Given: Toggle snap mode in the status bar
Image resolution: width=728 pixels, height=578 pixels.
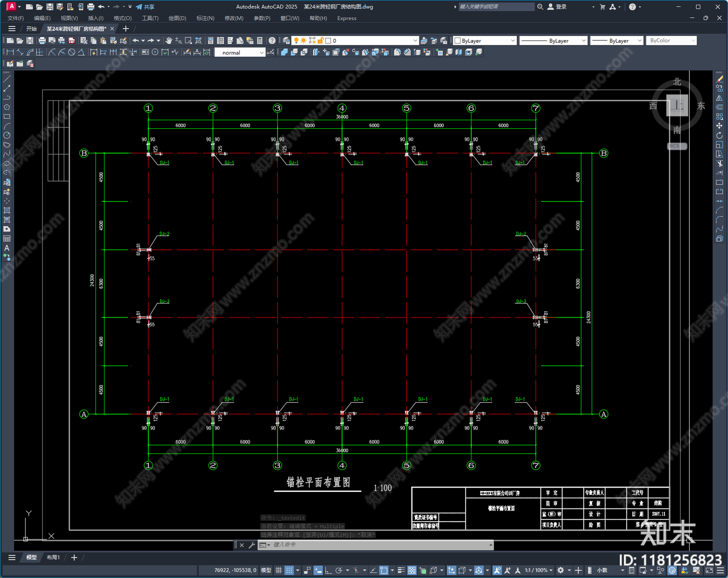Looking at the screenshot, I should click(x=289, y=570).
